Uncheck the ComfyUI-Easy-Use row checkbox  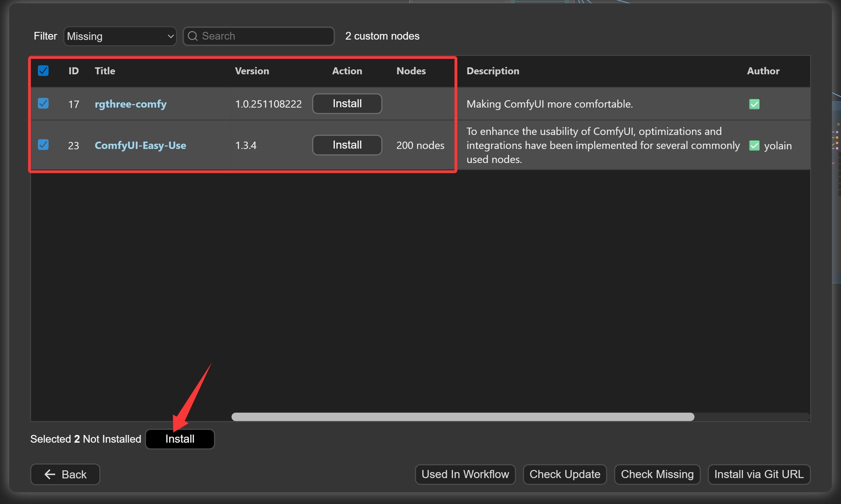43,145
